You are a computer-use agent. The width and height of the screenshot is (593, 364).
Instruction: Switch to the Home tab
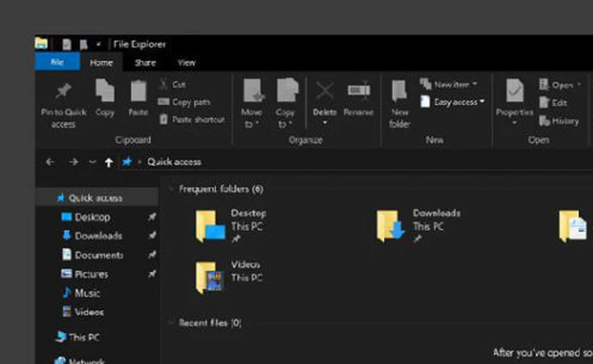click(101, 63)
